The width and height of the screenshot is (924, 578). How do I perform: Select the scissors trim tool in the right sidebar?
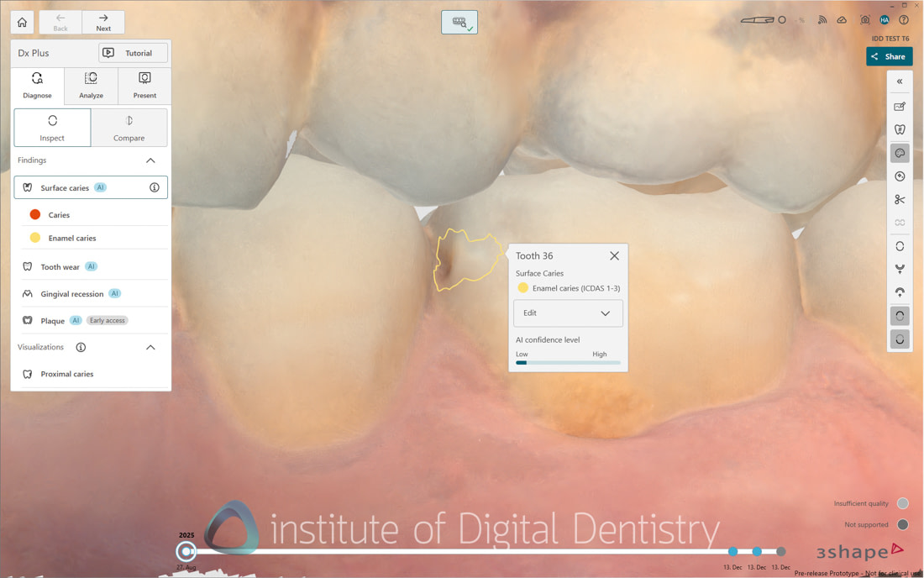click(x=899, y=199)
